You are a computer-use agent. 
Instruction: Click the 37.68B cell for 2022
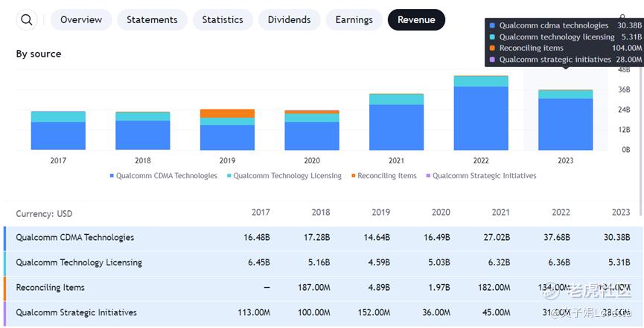556,237
